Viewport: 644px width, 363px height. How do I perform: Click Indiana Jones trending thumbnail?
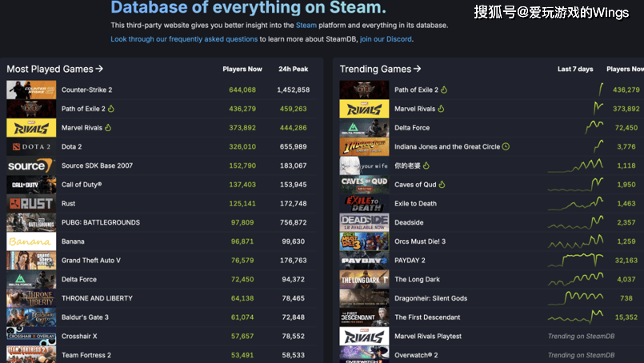[364, 146]
